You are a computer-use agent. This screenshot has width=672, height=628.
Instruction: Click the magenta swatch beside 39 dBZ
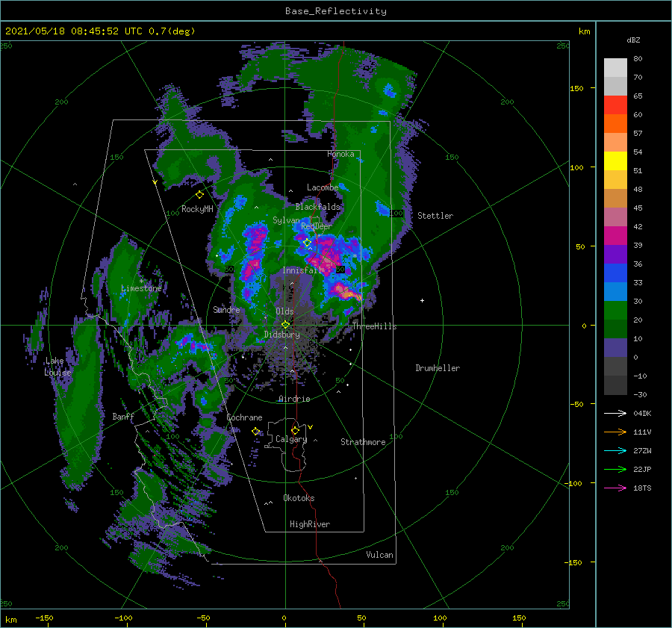[x=615, y=235]
